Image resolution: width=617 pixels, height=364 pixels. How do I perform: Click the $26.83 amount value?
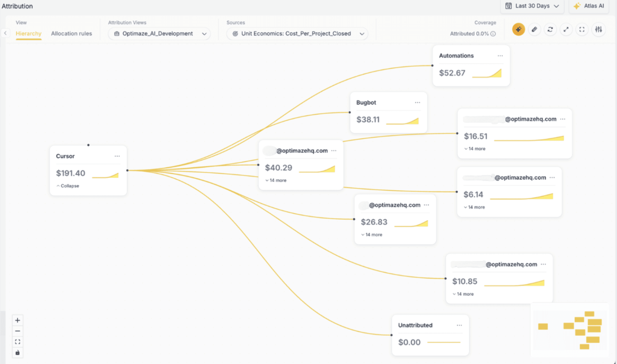coord(374,222)
